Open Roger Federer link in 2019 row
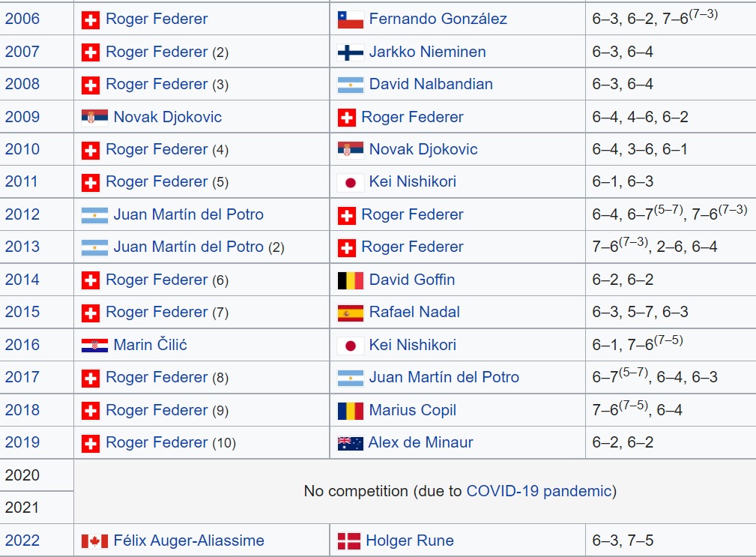Image resolution: width=756 pixels, height=557 pixels. [x=157, y=442]
